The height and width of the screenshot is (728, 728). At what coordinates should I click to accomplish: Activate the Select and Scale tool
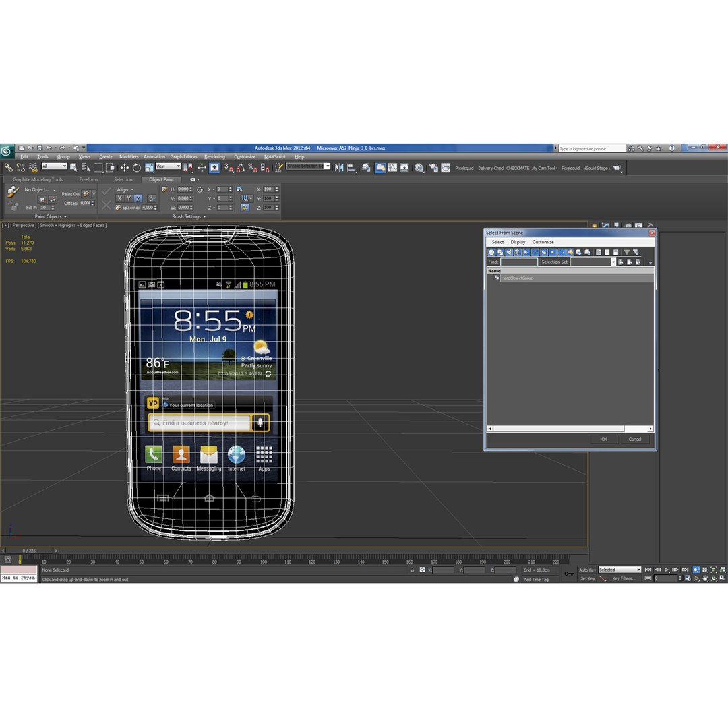click(x=149, y=168)
